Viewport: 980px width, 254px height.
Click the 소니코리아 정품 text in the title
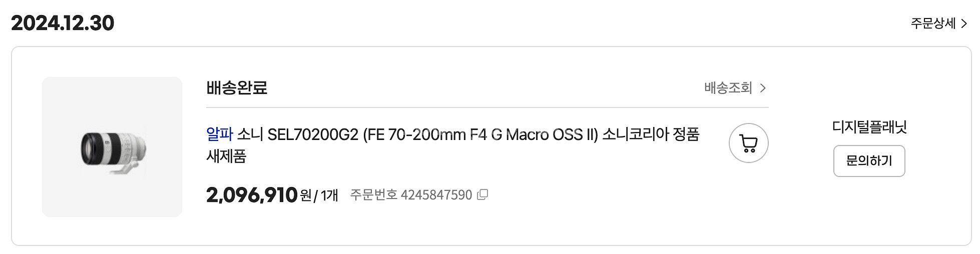[x=650, y=134]
